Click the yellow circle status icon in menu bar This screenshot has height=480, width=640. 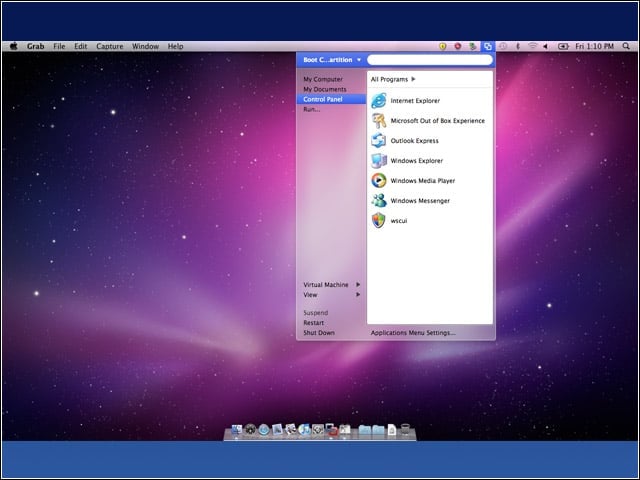[442, 47]
